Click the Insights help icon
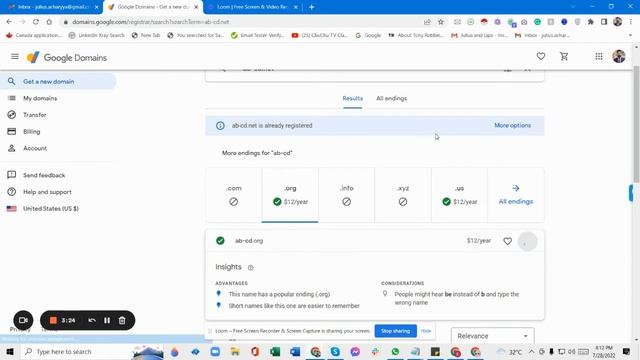The width and height of the screenshot is (640, 360). (251, 268)
